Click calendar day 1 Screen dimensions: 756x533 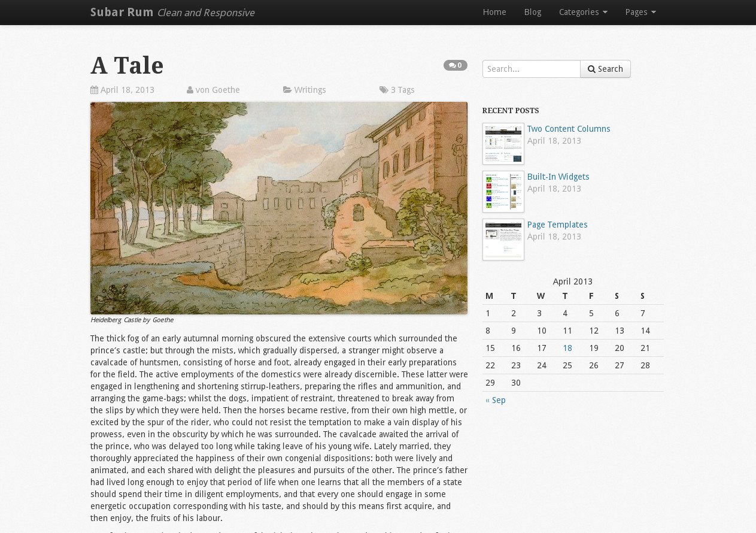tap(488, 313)
